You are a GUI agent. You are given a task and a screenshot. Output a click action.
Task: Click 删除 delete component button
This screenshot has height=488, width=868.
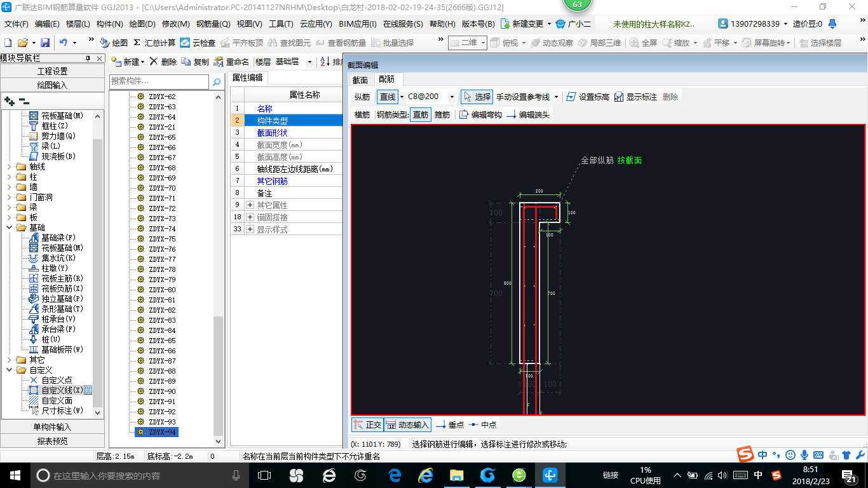pos(163,62)
